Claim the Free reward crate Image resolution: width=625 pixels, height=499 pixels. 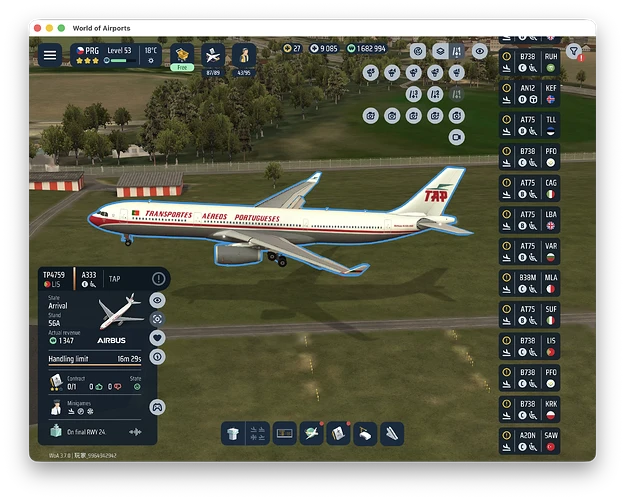coord(182,58)
